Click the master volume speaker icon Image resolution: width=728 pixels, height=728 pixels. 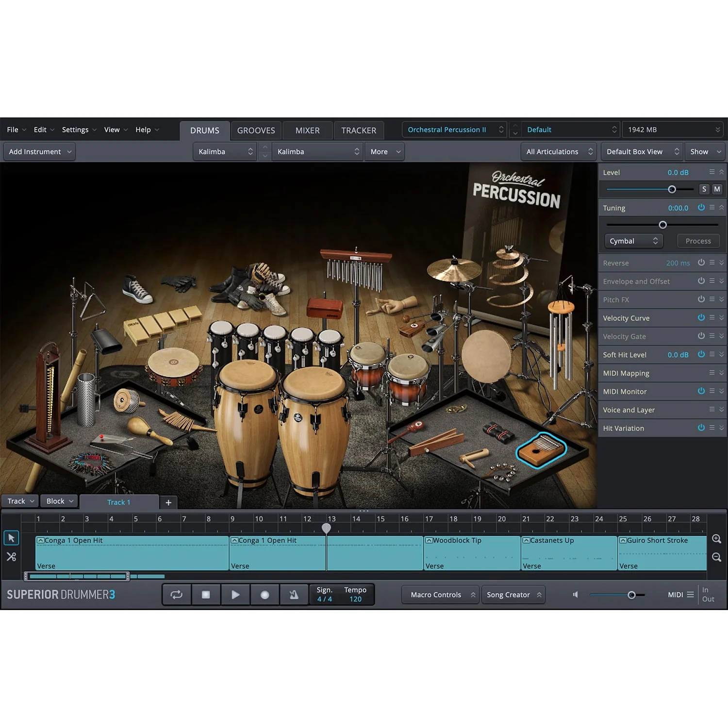click(x=576, y=595)
